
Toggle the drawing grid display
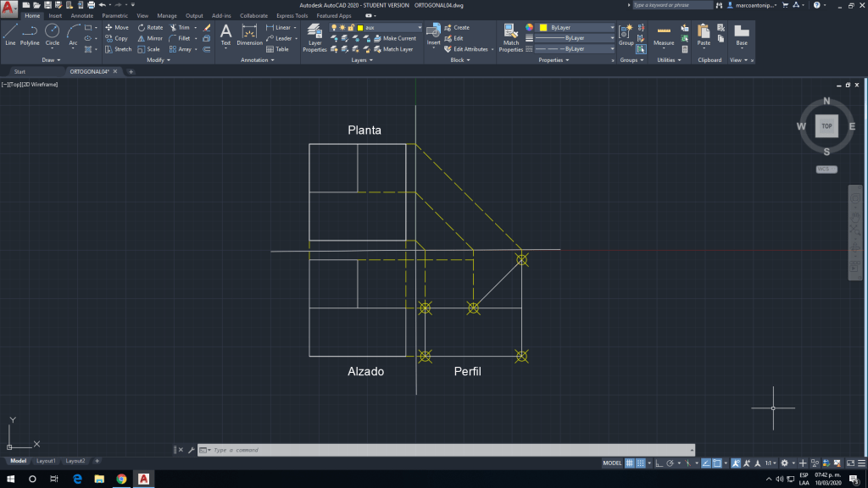630,463
